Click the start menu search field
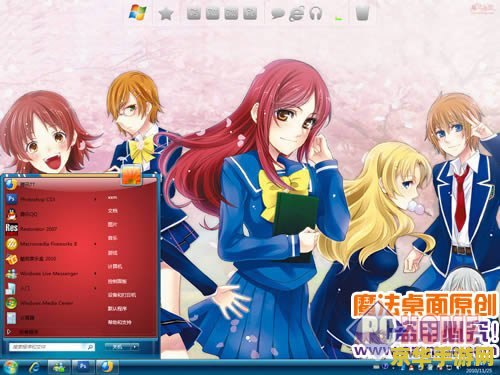Screen dimensions: 500x375 tap(52, 347)
